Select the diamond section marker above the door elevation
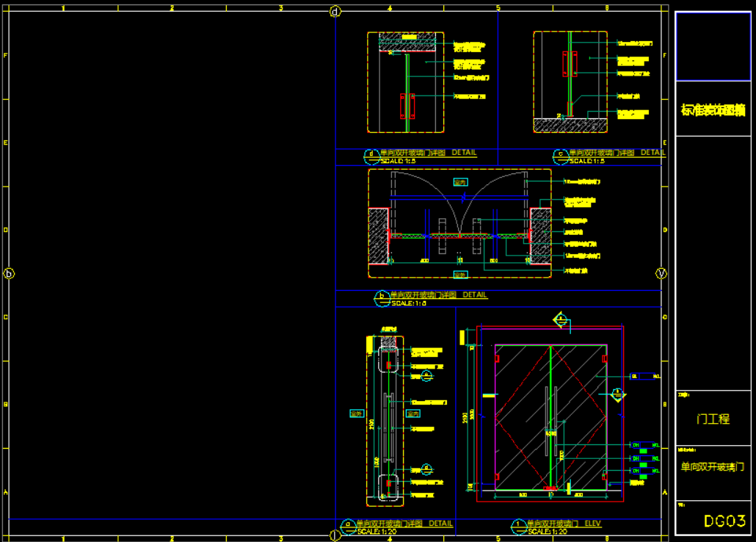This screenshot has height=542, width=756. pos(561,319)
